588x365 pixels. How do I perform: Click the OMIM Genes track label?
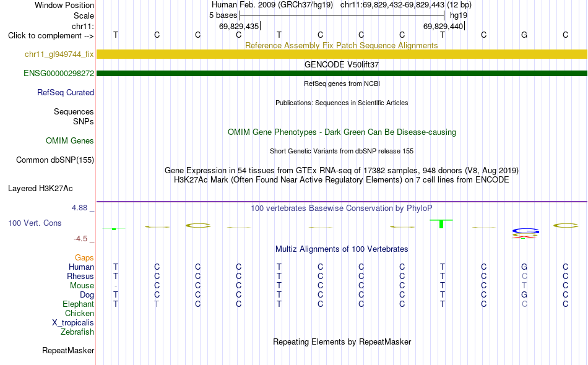(69, 140)
